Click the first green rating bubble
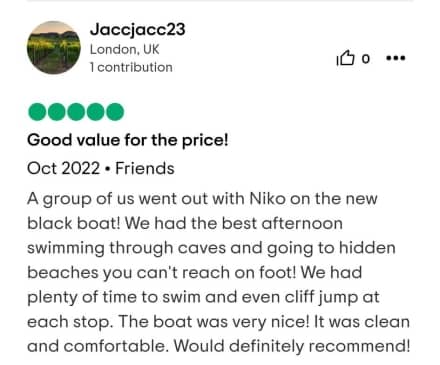440x365 pixels. pyautogui.click(x=37, y=112)
